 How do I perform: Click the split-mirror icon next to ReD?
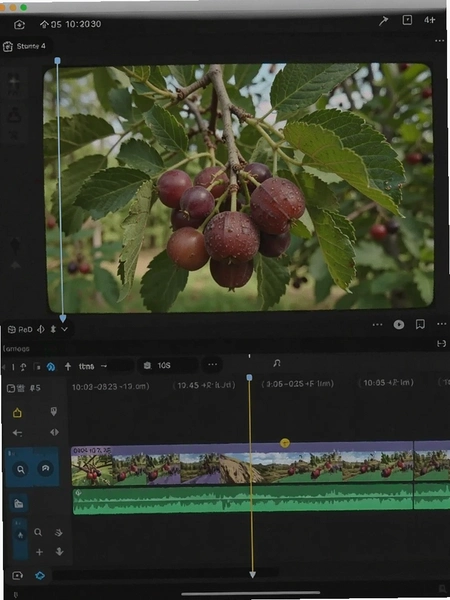pos(41,329)
